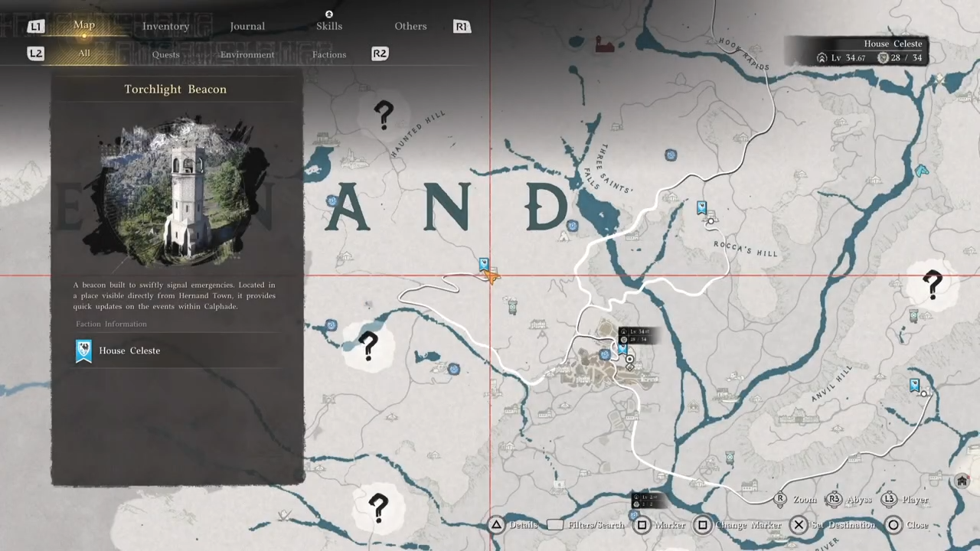This screenshot has width=980, height=551.
Task: Switch to the Inventory tab
Action: (x=165, y=26)
